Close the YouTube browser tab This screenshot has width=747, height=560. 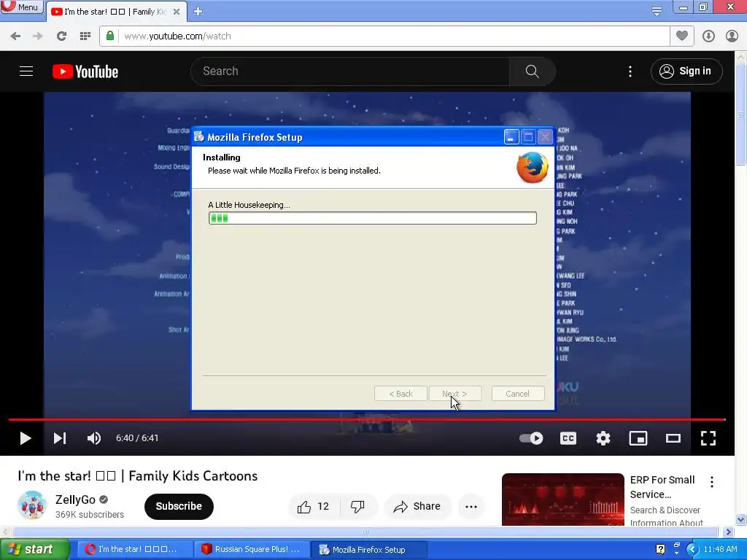point(177,12)
